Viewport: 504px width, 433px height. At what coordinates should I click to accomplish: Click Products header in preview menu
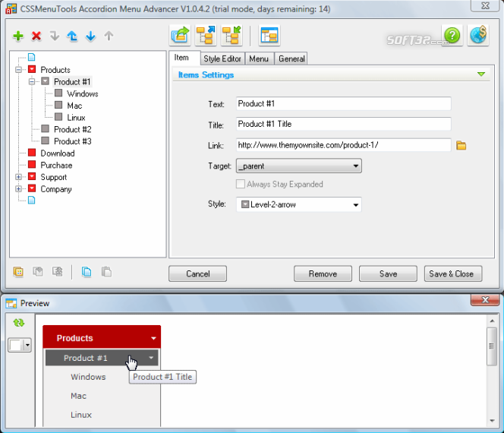(102, 338)
